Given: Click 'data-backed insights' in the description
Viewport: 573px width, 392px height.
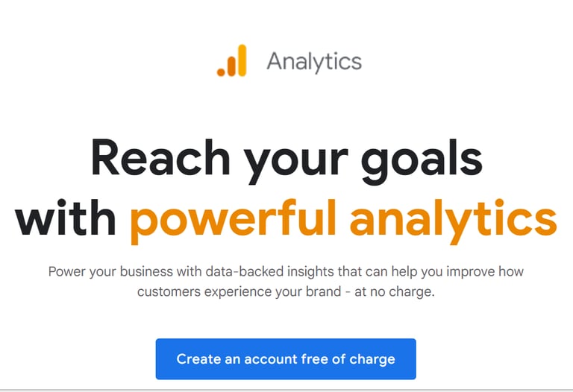Looking at the screenshot, I should point(269,271).
